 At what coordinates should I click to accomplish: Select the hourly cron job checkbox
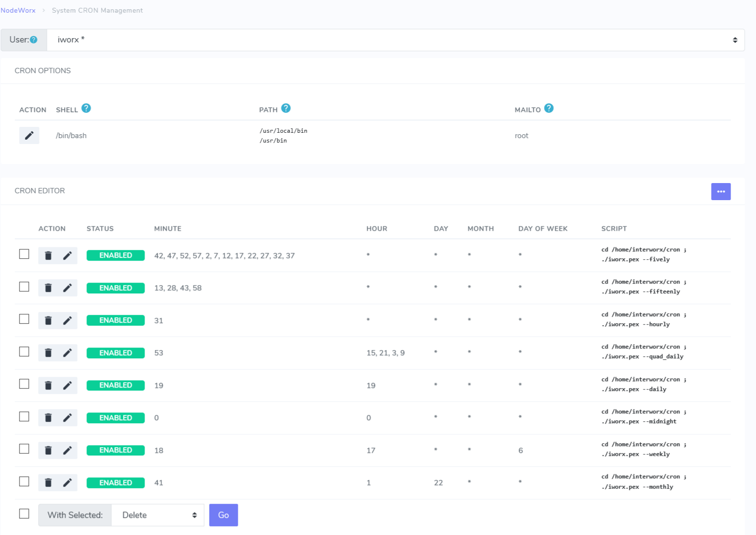[24, 319]
